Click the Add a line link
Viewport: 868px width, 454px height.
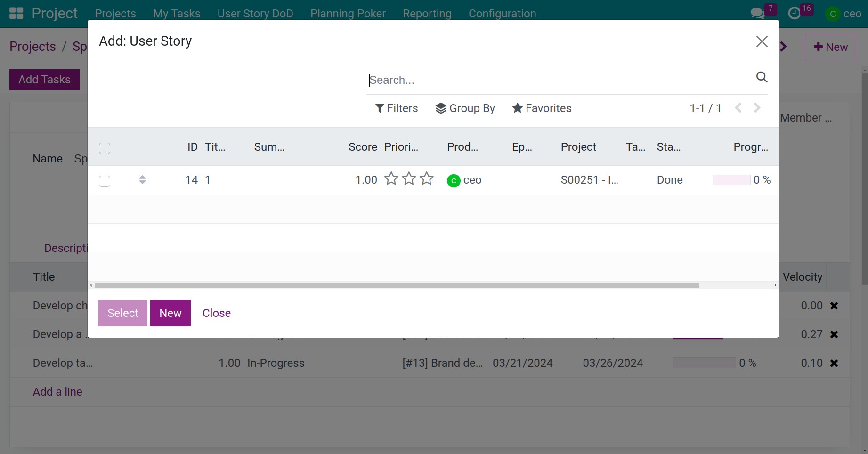point(57,392)
